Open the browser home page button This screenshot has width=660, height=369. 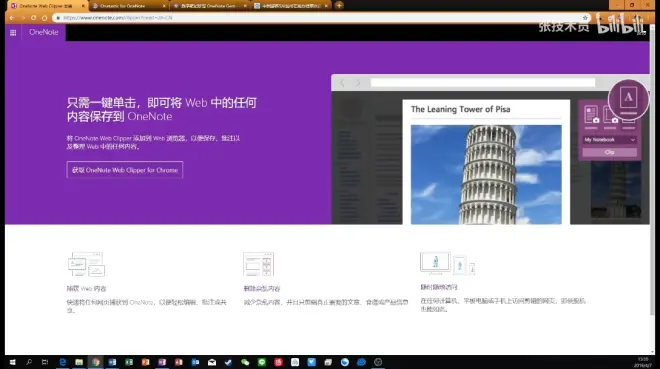[44, 18]
